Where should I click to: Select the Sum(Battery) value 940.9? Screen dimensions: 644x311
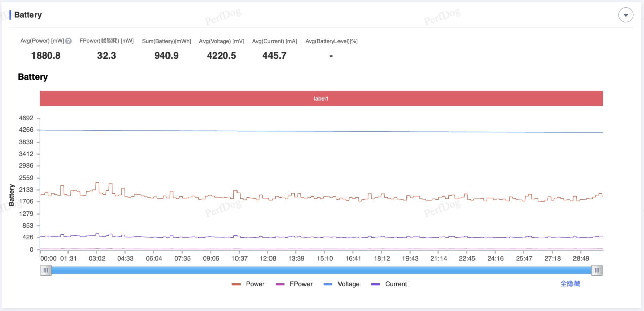[166, 56]
